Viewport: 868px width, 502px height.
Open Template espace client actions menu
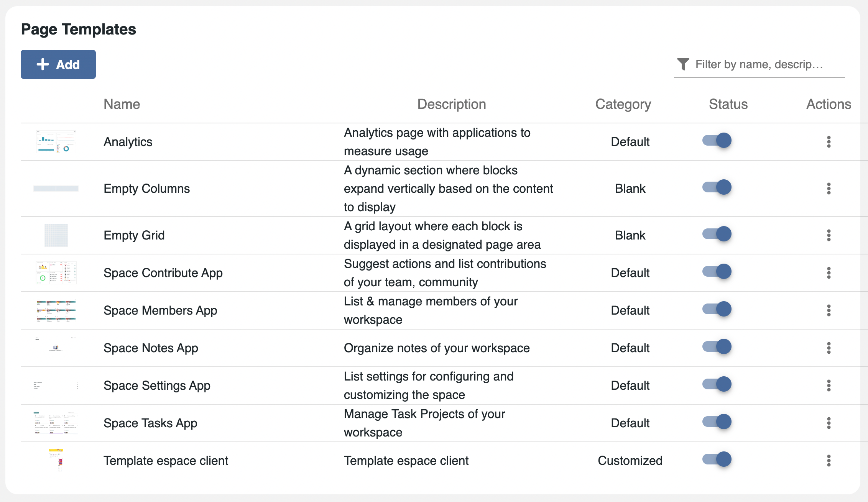point(829,461)
